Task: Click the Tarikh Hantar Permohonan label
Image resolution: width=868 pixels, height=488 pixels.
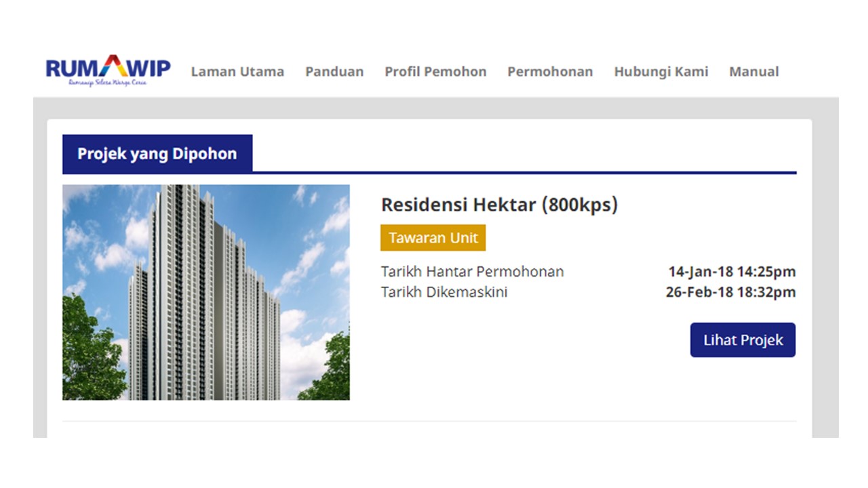Action: pos(472,272)
